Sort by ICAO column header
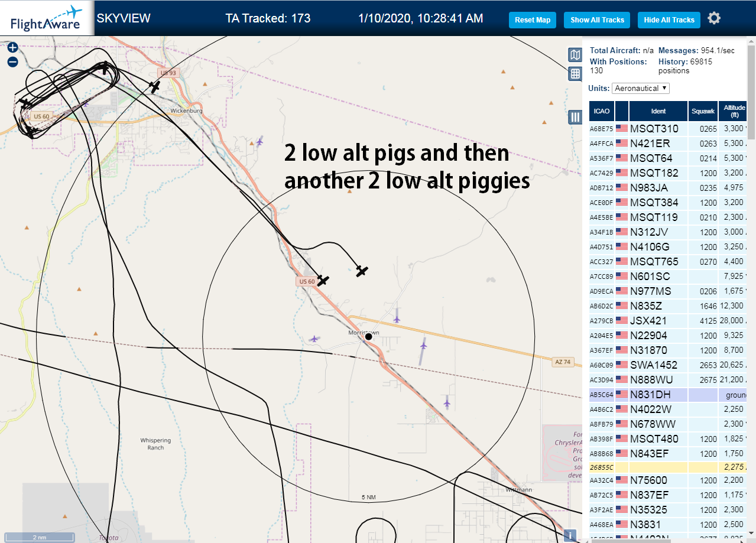This screenshot has height=543, width=756. point(602,111)
